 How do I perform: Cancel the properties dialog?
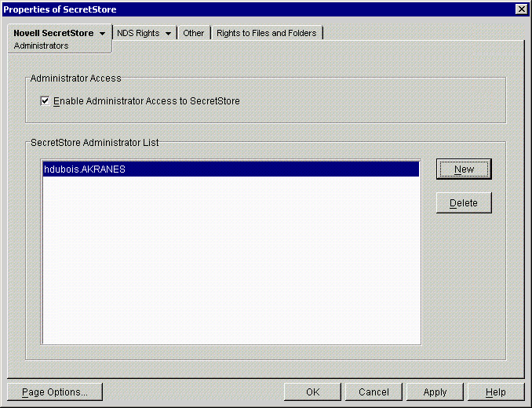(x=373, y=392)
